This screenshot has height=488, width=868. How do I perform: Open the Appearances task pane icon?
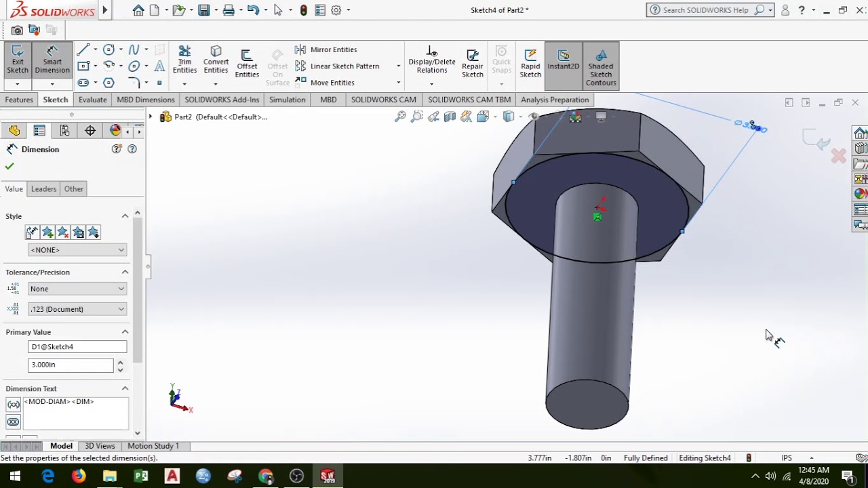pyautogui.click(x=860, y=193)
